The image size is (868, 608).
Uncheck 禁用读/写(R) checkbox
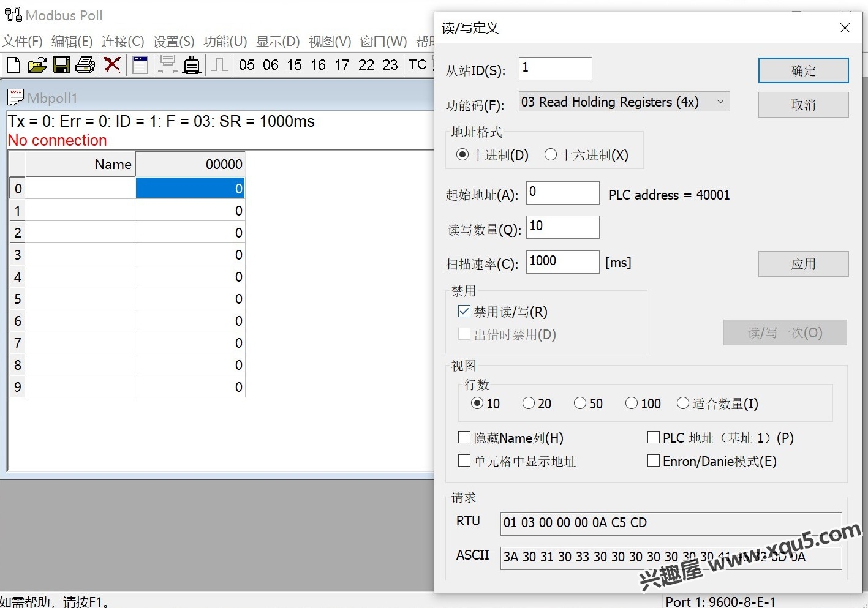tap(464, 312)
